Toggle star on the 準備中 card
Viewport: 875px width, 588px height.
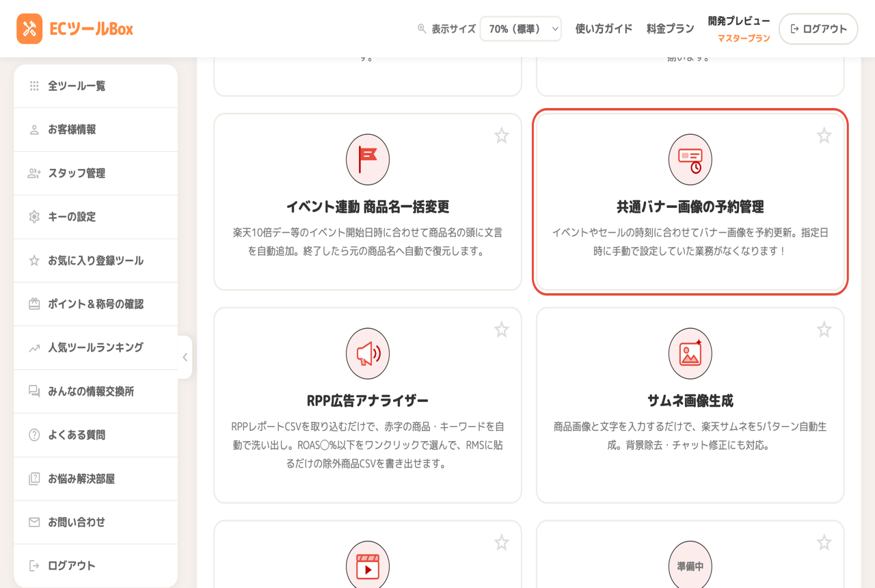(x=824, y=543)
